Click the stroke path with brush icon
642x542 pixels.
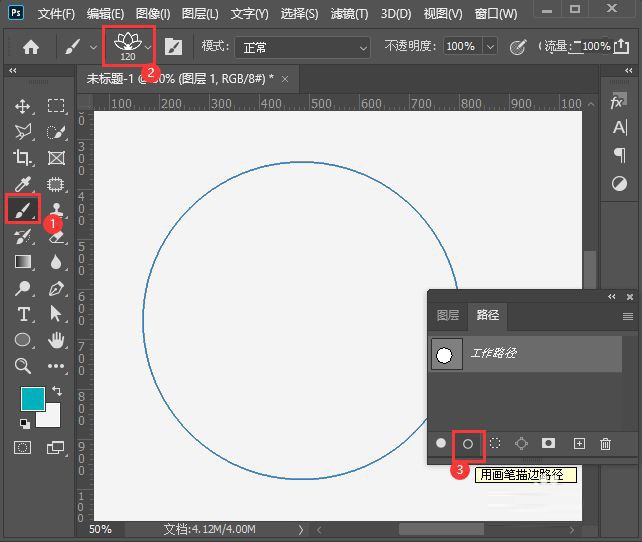pyautogui.click(x=467, y=443)
